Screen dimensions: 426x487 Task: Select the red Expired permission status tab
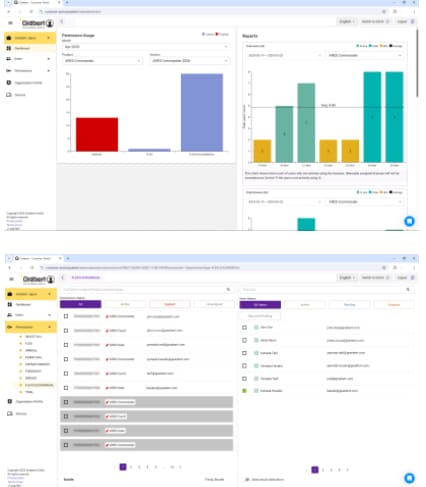[170, 304]
